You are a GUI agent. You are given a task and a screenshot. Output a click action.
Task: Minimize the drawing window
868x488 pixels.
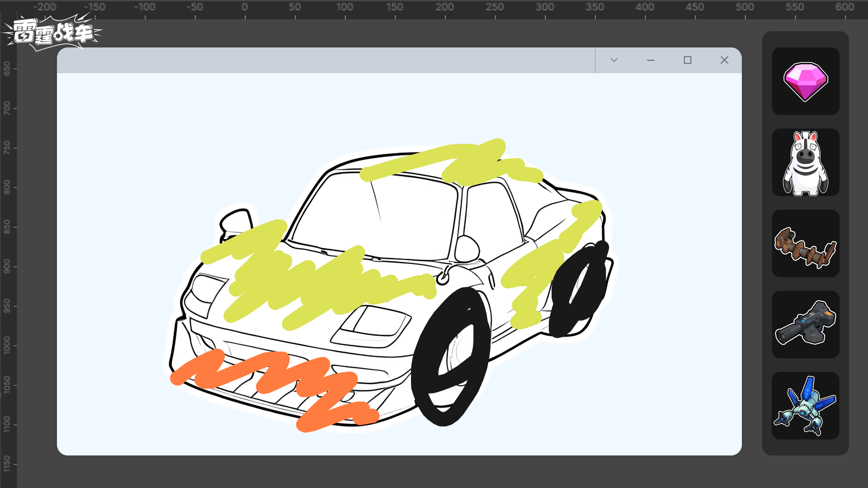(x=651, y=60)
